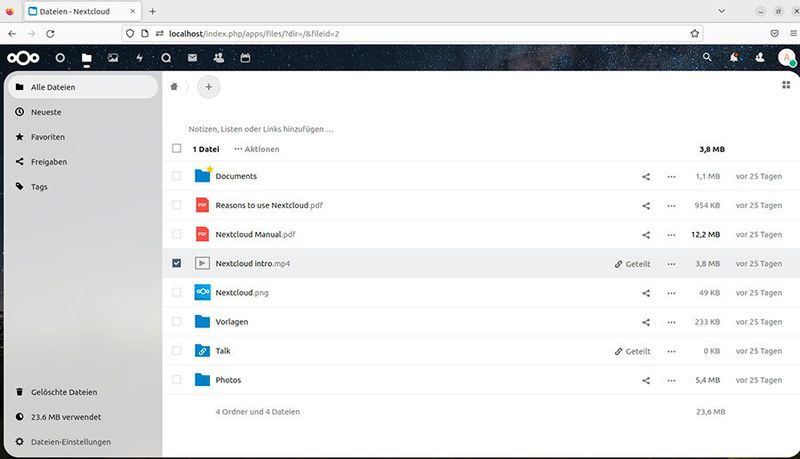Open Neueste in sidebar
The width and height of the screenshot is (800, 459).
[x=83, y=112]
